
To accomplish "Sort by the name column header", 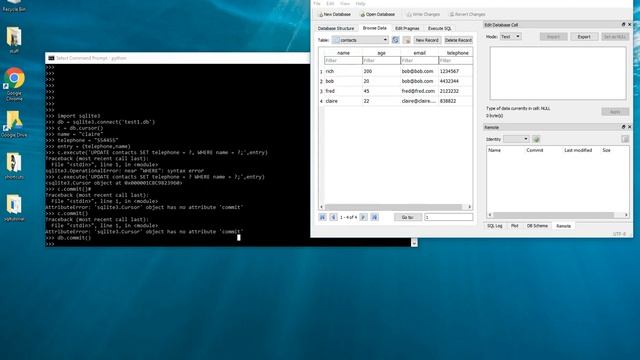I will (x=343, y=53).
